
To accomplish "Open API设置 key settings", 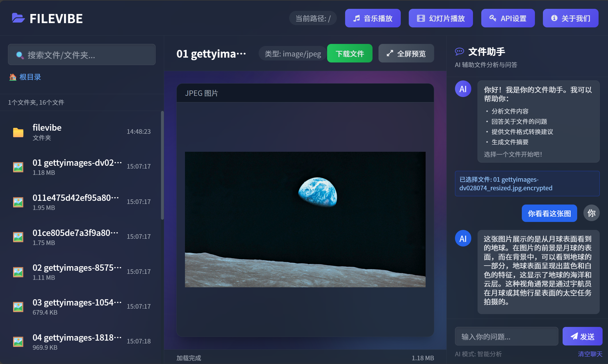I will (508, 18).
